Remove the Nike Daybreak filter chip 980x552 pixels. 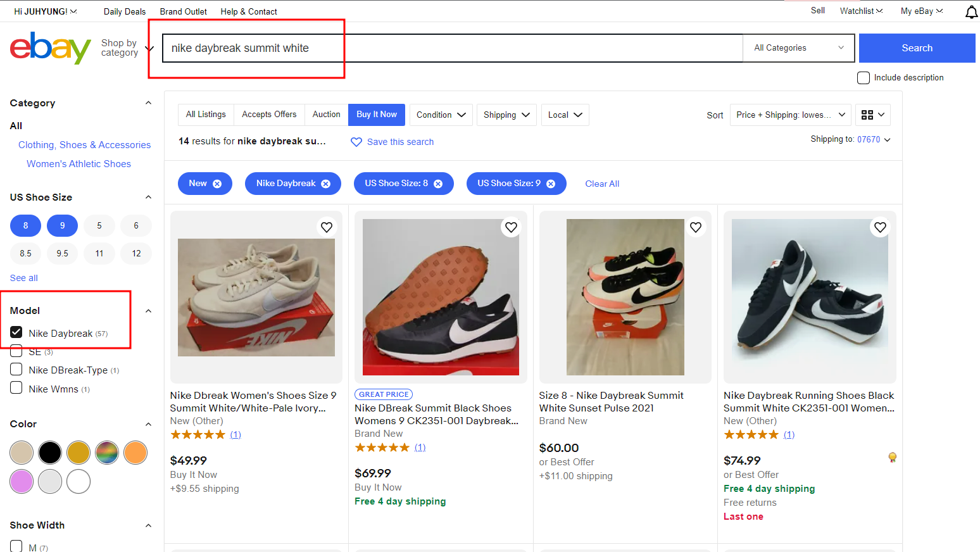(x=325, y=184)
